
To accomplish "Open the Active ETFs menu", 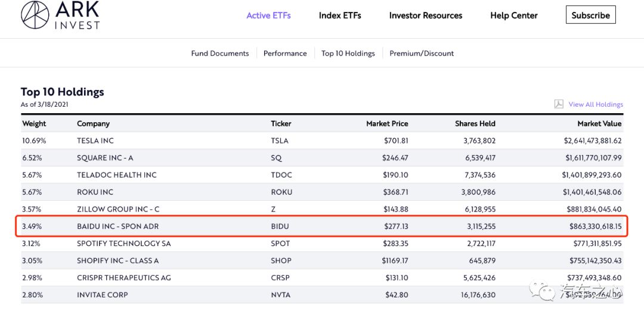I will pyautogui.click(x=268, y=15).
